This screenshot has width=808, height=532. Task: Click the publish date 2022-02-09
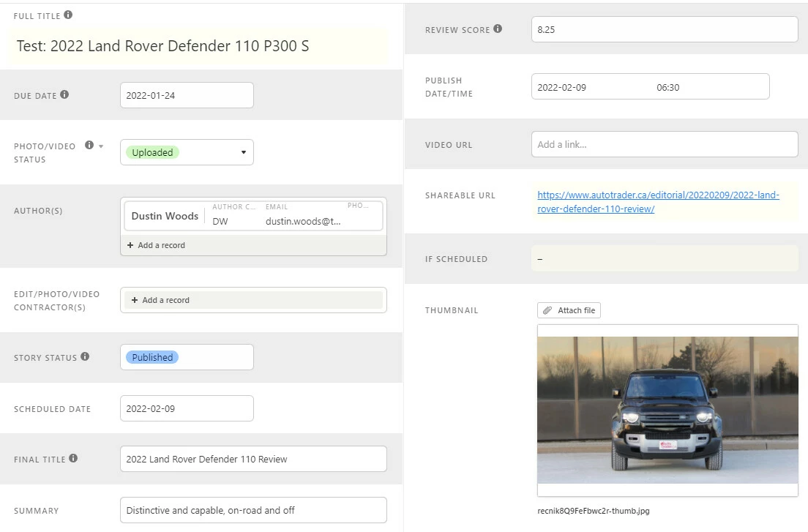[561, 88]
